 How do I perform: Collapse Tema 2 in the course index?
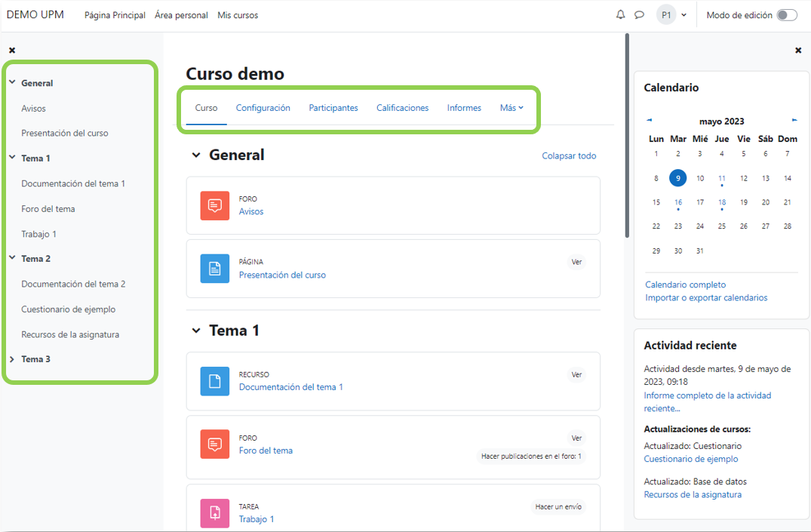point(14,258)
